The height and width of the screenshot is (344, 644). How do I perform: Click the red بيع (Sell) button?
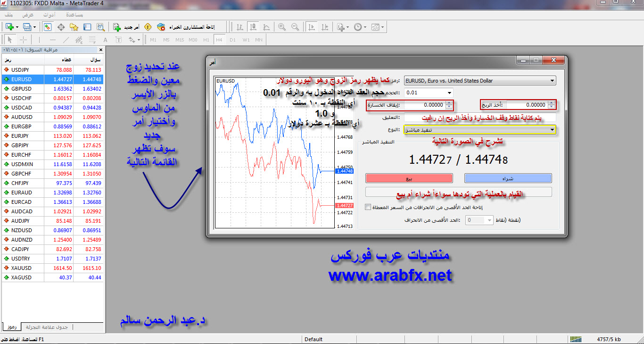point(409,178)
